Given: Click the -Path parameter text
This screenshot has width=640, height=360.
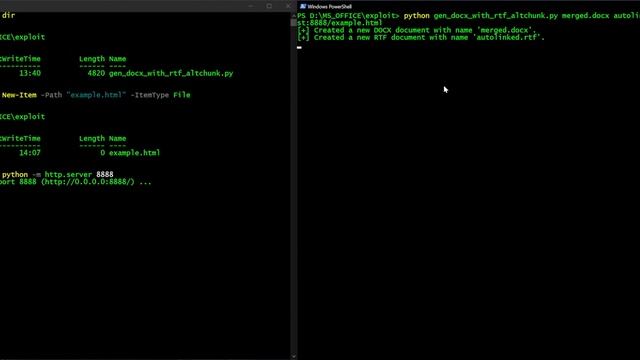Looking at the screenshot, I should tap(51, 95).
